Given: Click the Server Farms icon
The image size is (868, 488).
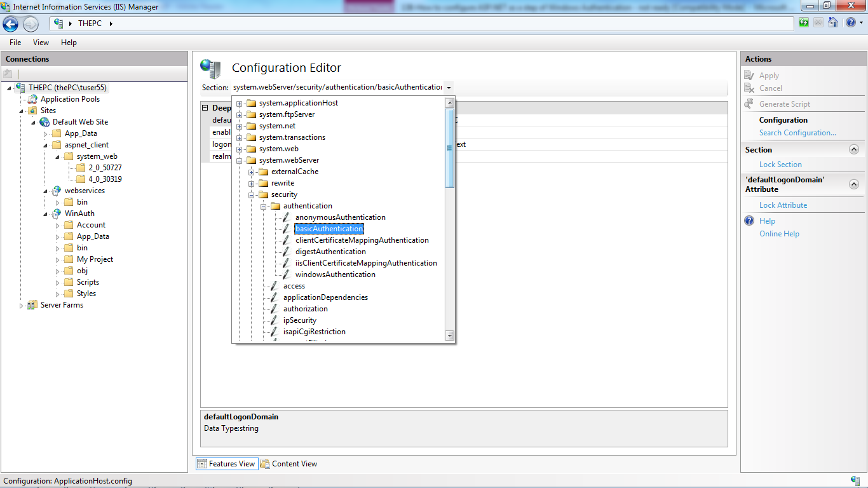Looking at the screenshot, I should [32, 305].
